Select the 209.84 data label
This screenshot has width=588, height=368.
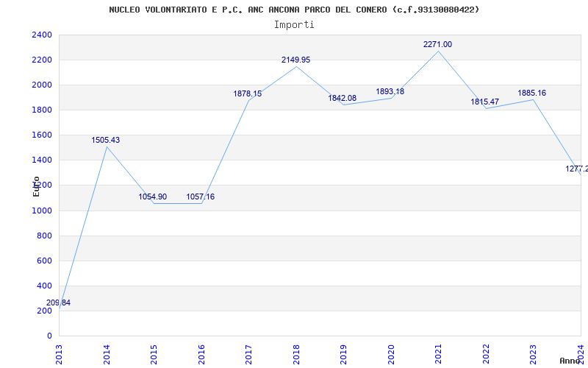[x=58, y=302]
